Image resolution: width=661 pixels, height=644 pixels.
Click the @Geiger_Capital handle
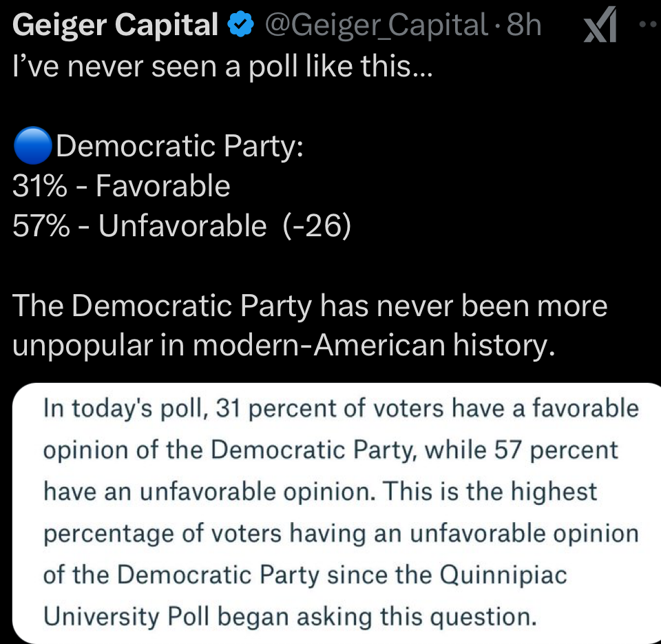pyautogui.click(x=377, y=26)
